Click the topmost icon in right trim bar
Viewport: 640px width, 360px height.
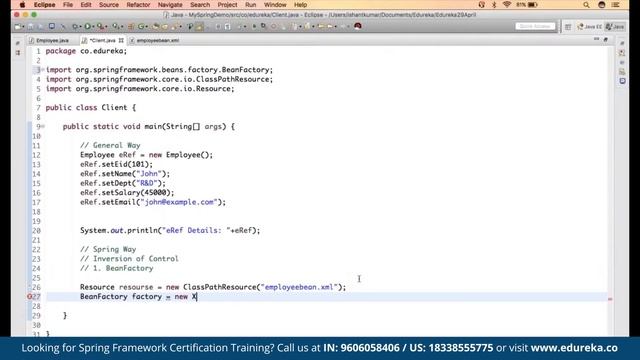[x=622, y=43]
